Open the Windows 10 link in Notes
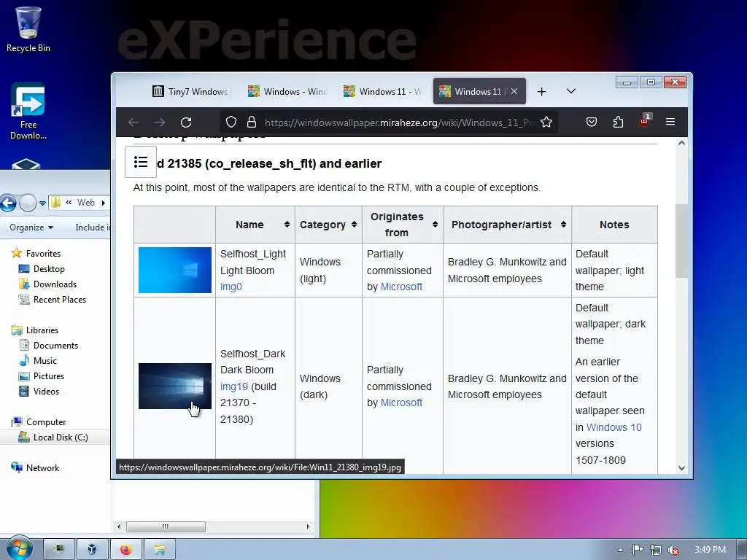The width and height of the screenshot is (747, 560). pos(614,427)
